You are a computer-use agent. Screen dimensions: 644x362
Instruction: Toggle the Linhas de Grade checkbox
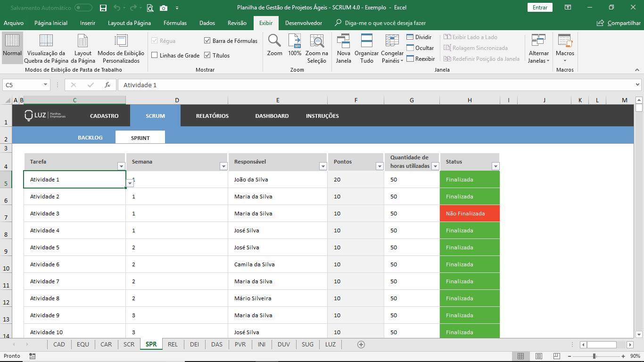(x=155, y=56)
